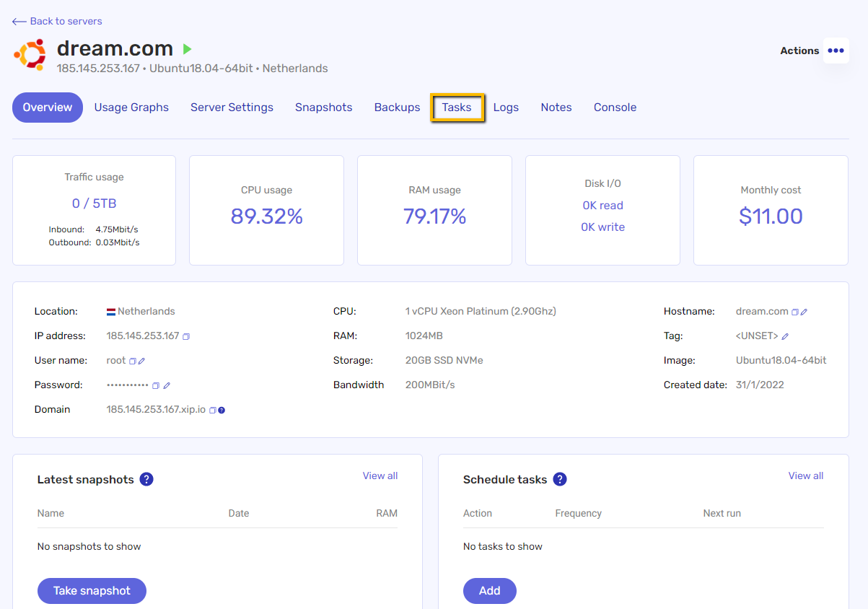868x609 pixels.
Task: Click the Bandwidth value 200MBit/s
Action: [x=430, y=385]
